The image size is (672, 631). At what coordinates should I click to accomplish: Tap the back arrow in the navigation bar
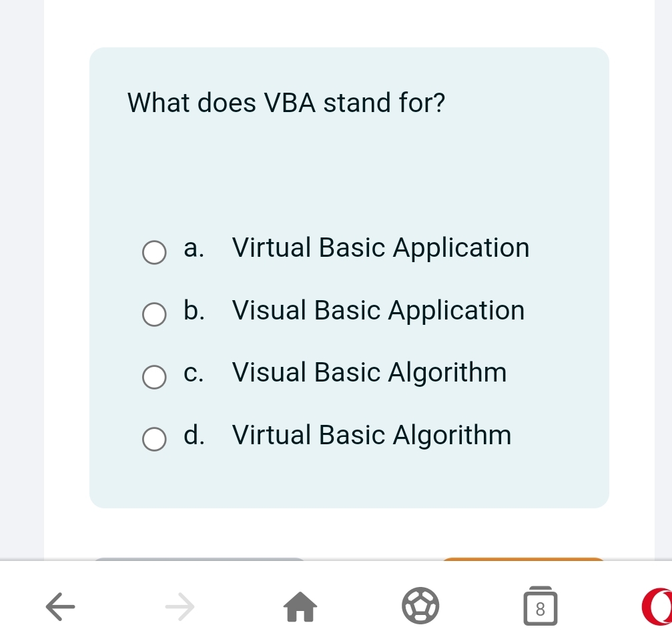tap(60, 607)
